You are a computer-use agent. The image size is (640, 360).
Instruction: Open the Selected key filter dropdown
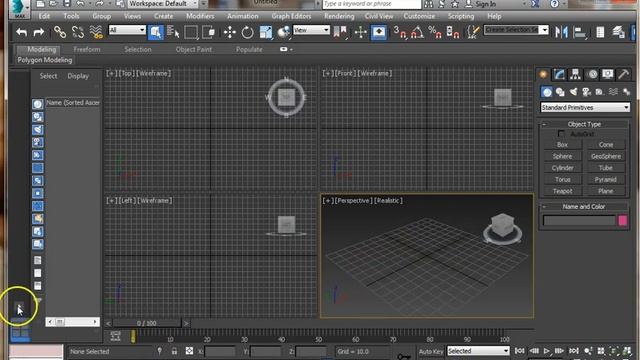478,351
